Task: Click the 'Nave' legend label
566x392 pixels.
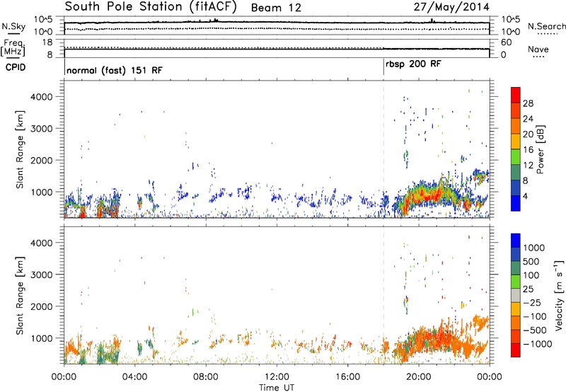Action: tap(538, 50)
